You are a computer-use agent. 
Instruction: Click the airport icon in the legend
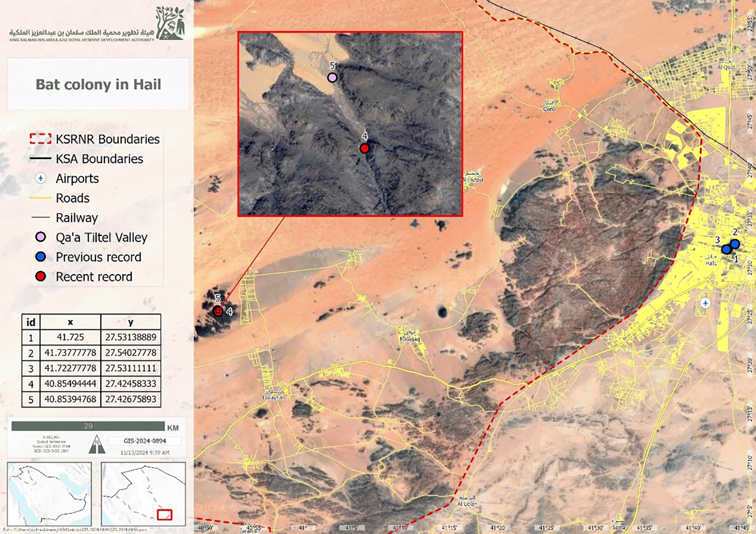pos(41,178)
